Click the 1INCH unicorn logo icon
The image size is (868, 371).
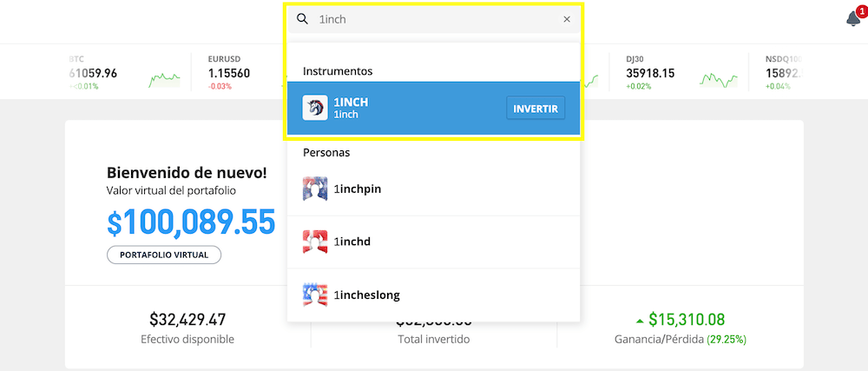[x=315, y=108]
